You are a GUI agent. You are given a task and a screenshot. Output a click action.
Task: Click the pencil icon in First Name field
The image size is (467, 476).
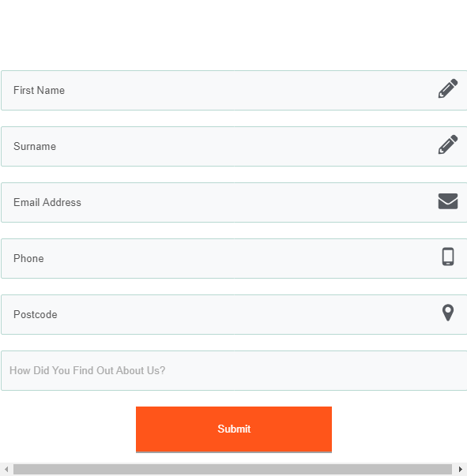[x=448, y=88]
